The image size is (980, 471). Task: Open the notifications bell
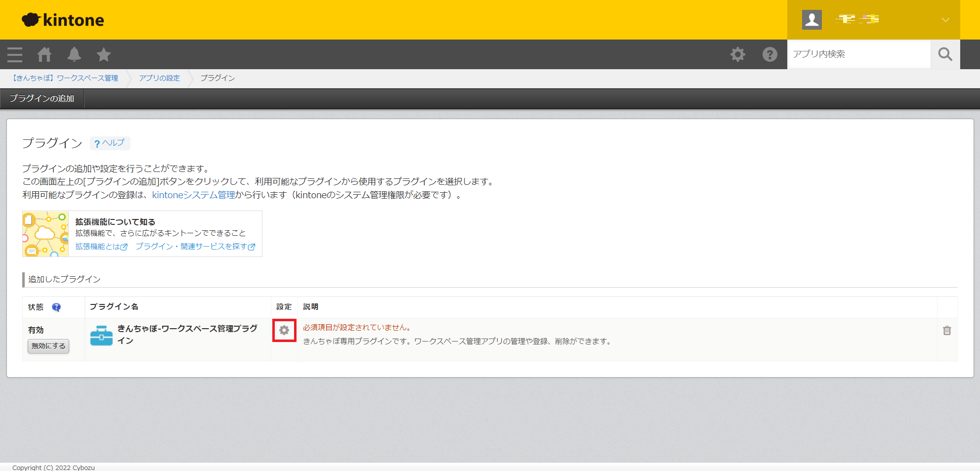click(74, 54)
